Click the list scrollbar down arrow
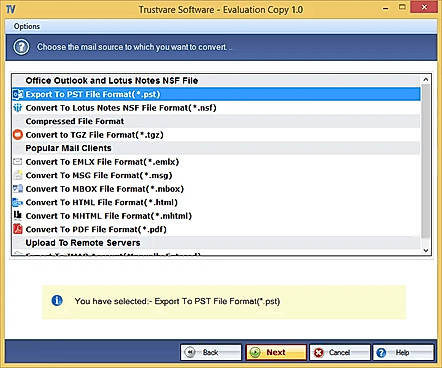The width and height of the screenshot is (442, 368). [x=426, y=251]
